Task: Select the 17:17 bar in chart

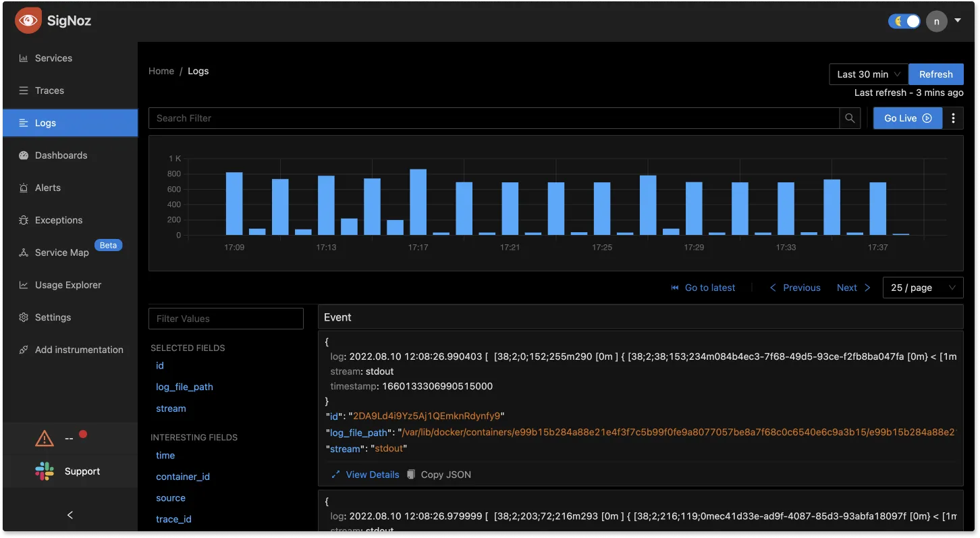Action: point(418,202)
